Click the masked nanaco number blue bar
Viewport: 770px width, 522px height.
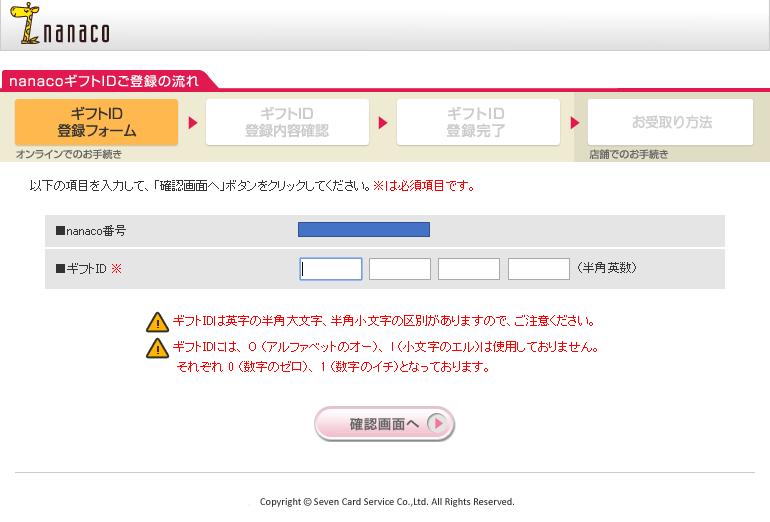click(x=364, y=229)
